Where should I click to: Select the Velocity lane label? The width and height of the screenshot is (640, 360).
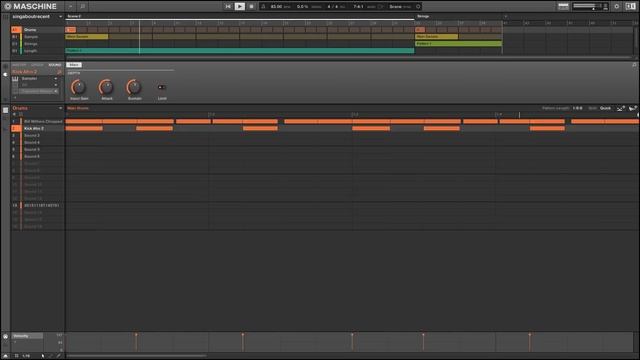[27, 336]
